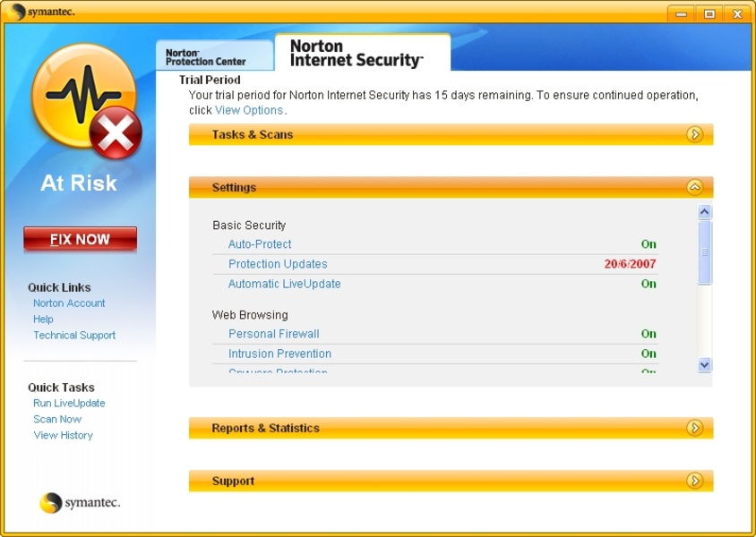Click the settings list scroll up arrow

coord(704,212)
